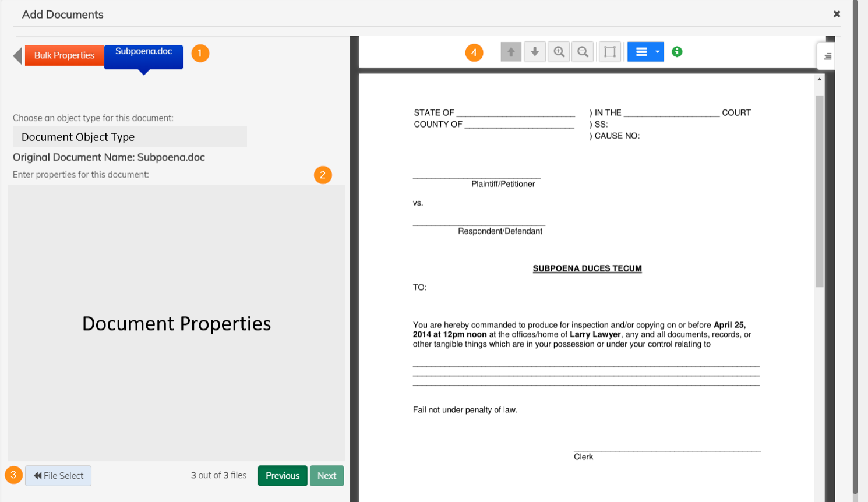Open the blue viewer menu dropdown
Viewport: 868px width, 502px height.
click(x=641, y=52)
